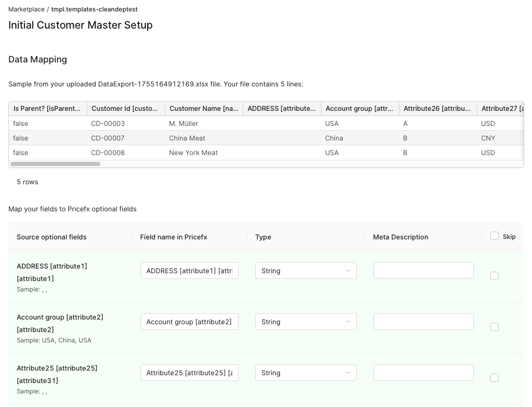The width and height of the screenshot is (532, 407).
Task: Open the Type dropdown for Account group field
Action: (306, 322)
